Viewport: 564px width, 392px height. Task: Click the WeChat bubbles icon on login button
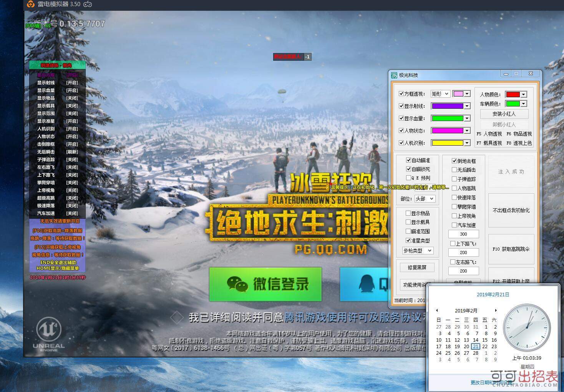click(x=237, y=284)
